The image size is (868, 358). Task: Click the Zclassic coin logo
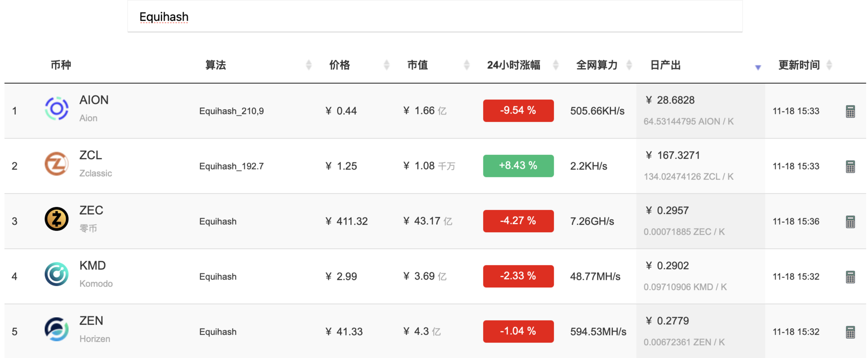pos(57,164)
